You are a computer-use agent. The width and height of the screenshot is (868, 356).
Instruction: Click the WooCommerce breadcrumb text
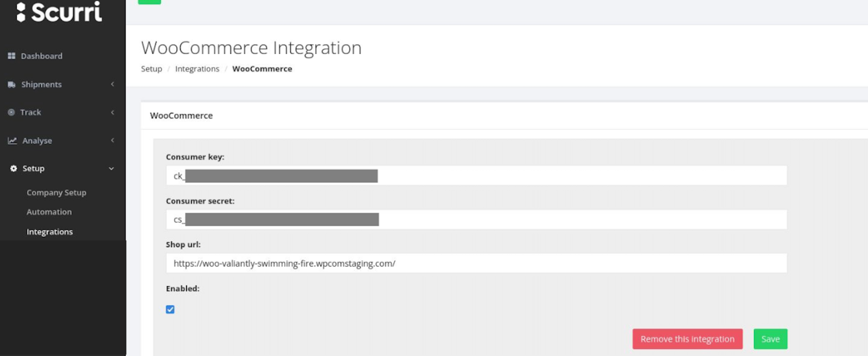262,69
